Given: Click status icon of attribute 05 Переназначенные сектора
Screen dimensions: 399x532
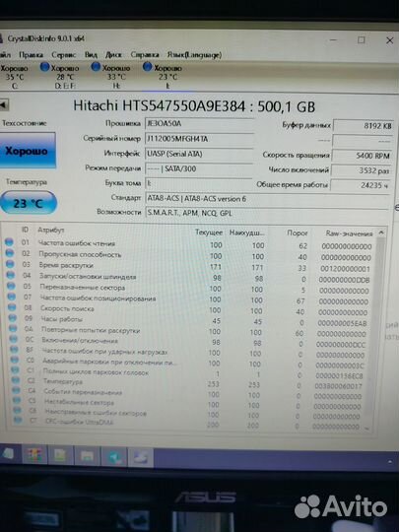Looking at the screenshot, I should point(11,286).
